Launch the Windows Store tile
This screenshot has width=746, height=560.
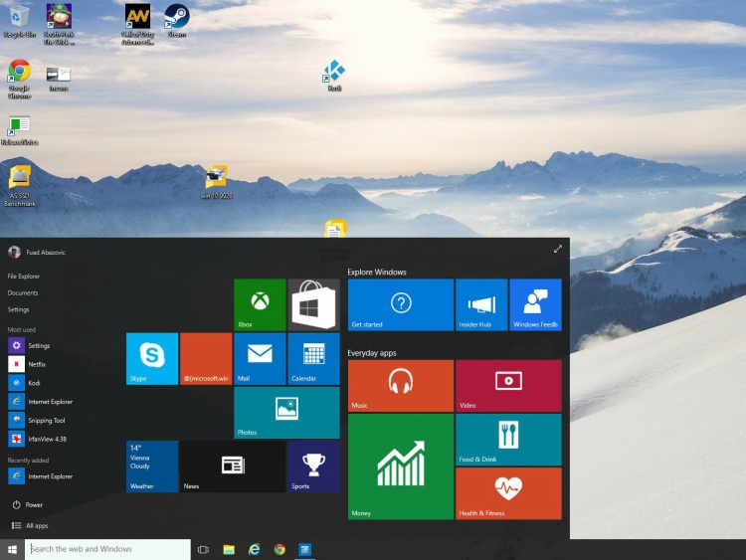click(313, 303)
